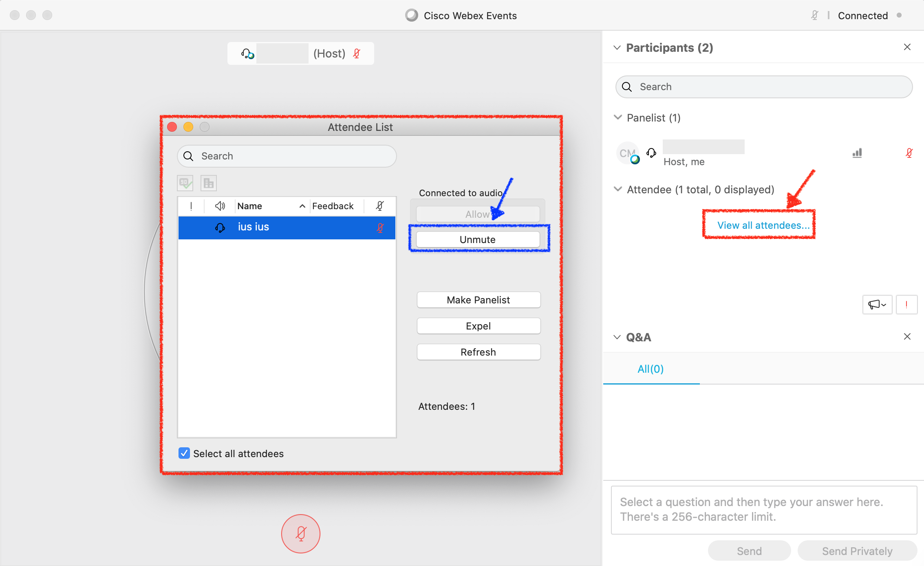Click the large red mute microphone button
This screenshot has width=924, height=566.
pos(301,533)
